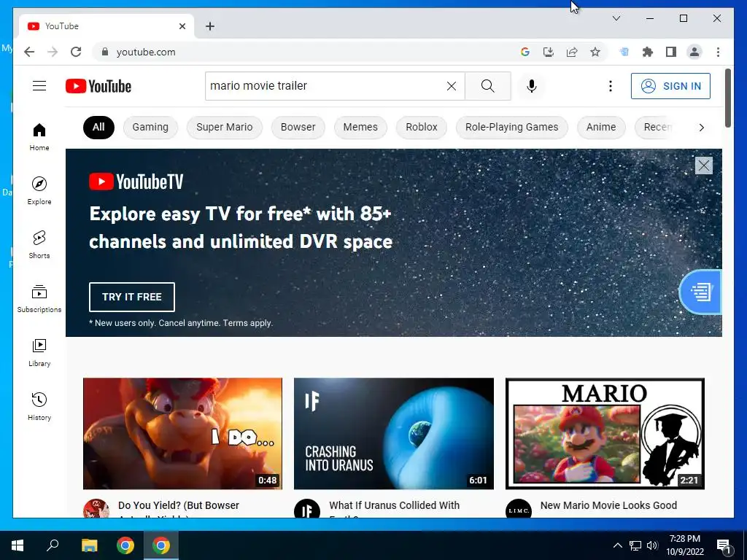Viewport: 747px width, 560px height.
Task: Start voice search with the microphone
Action: coord(532,86)
